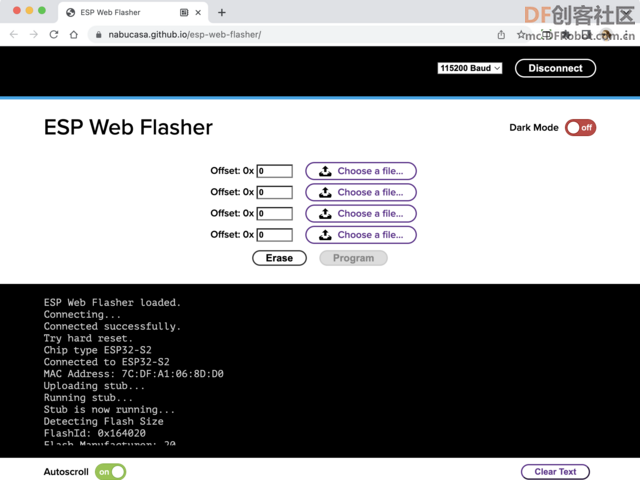Screen dimensions: 640x480
Task: Choose a file for the third offset
Action: [x=361, y=213]
